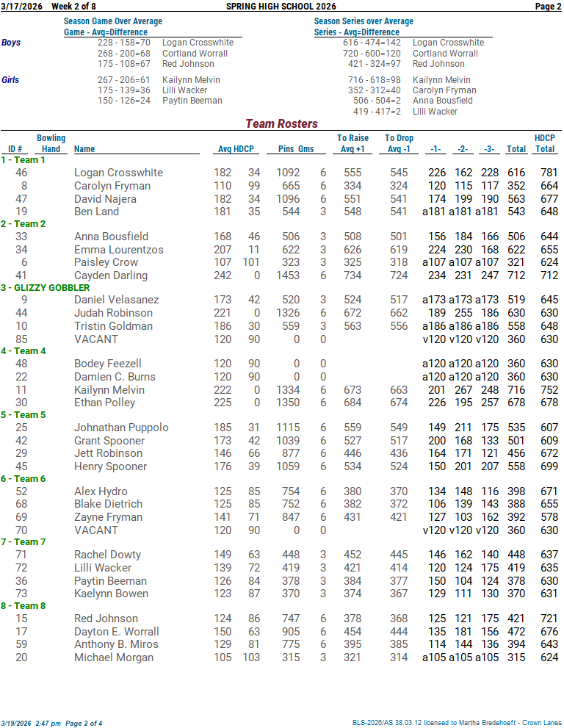Image resolution: width=564 pixels, height=728 pixels.
Task: Click the '8 - Team 8' group header
Action: point(23,606)
